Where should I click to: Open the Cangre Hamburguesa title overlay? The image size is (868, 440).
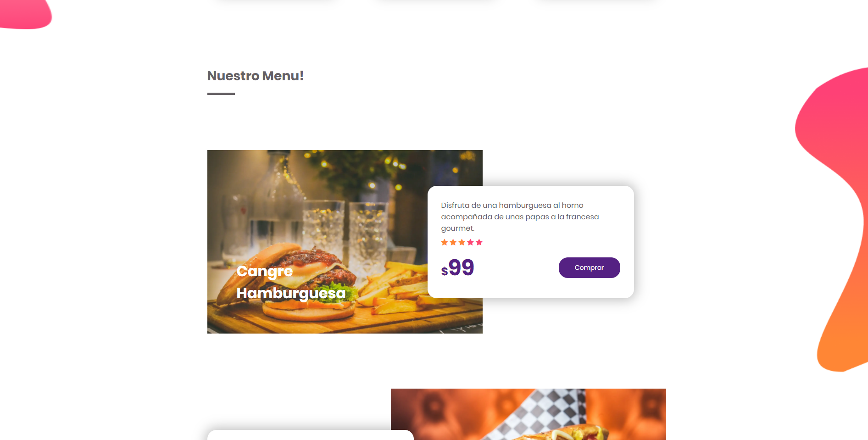291,282
